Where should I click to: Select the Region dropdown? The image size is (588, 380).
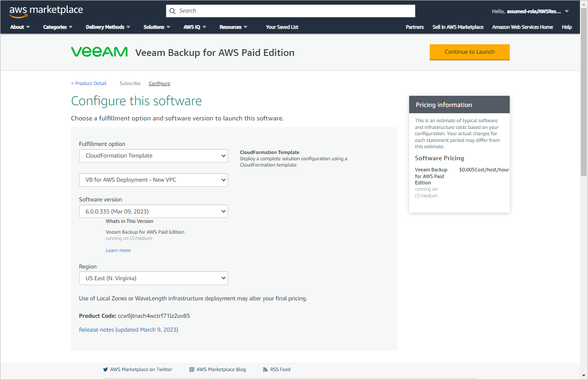(153, 278)
